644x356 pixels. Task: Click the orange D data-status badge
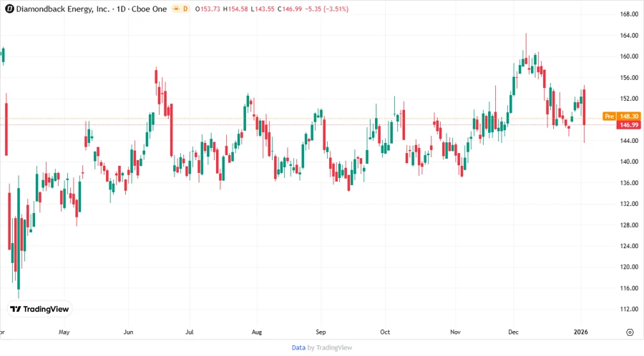(x=185, y=9)
